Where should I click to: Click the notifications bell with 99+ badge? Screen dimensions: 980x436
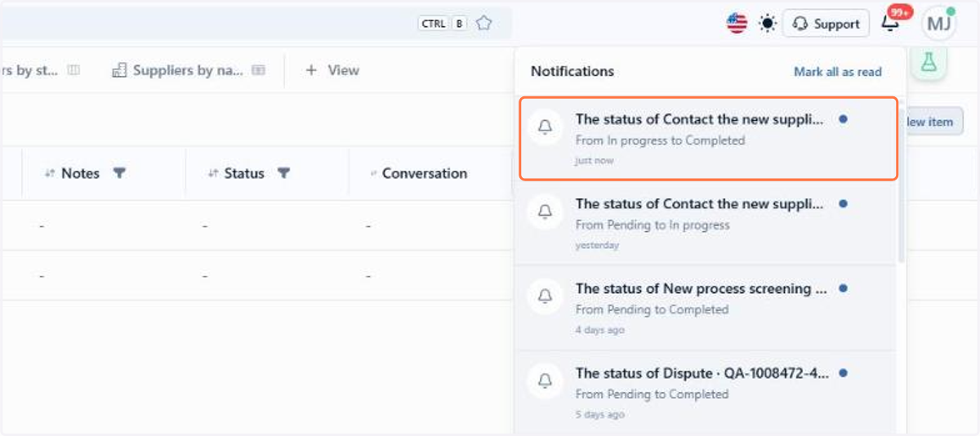[891, 24]
